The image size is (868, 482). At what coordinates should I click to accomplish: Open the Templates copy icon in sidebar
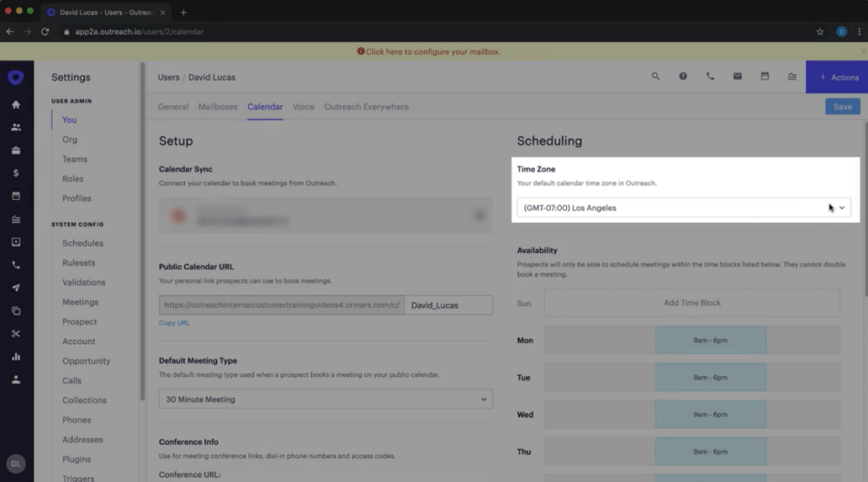click(16, 311)
